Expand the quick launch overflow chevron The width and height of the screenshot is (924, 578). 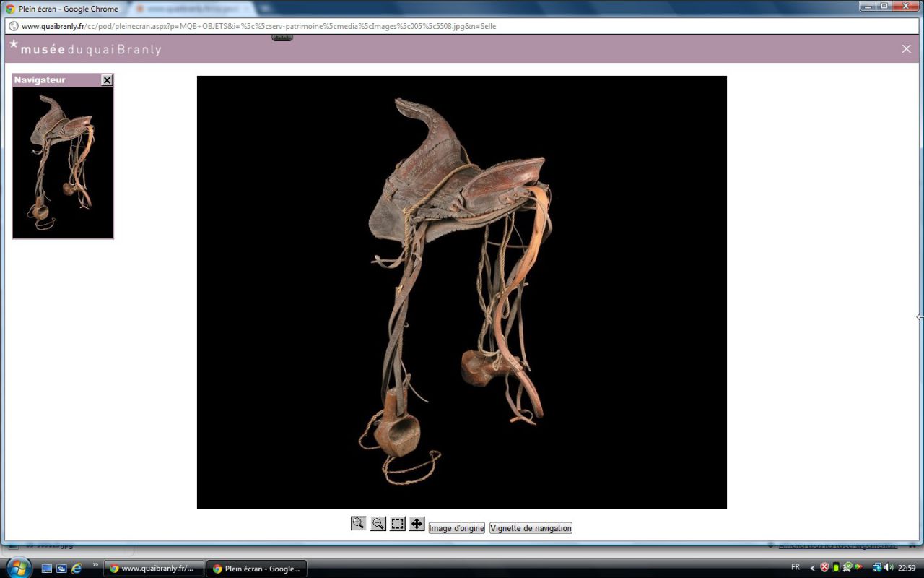[95, 565]
